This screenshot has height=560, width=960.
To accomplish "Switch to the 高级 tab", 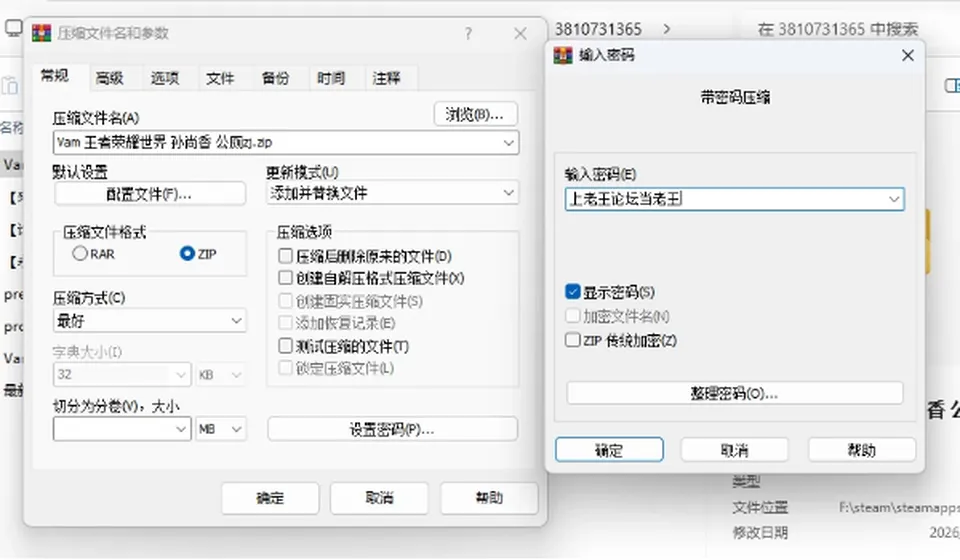I will click(x=110, y=78).
